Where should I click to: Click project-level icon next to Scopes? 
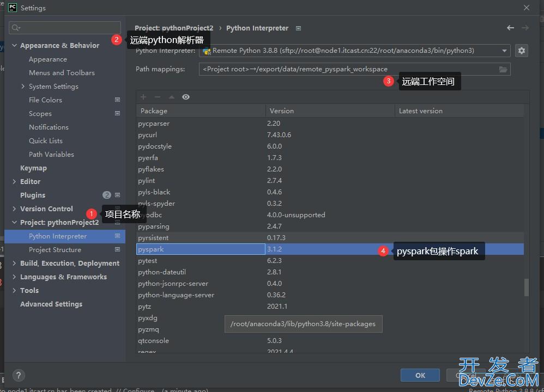tap(118, 113)
